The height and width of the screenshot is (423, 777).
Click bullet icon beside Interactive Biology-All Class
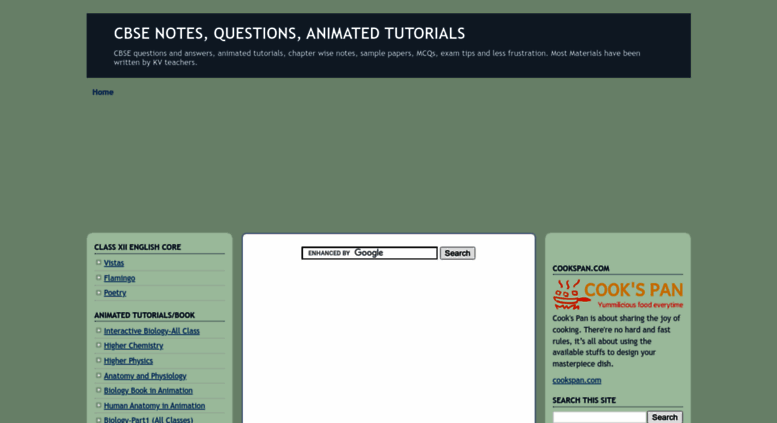coord(98,330)
